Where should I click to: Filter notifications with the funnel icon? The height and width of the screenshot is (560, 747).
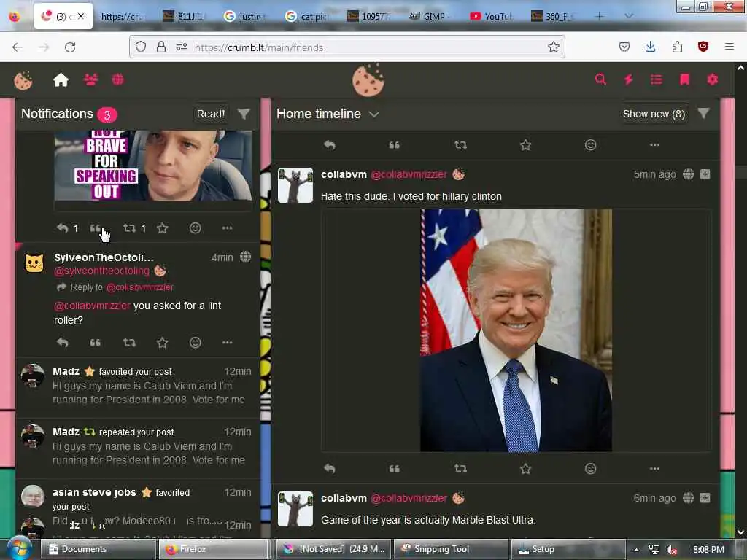244,114
